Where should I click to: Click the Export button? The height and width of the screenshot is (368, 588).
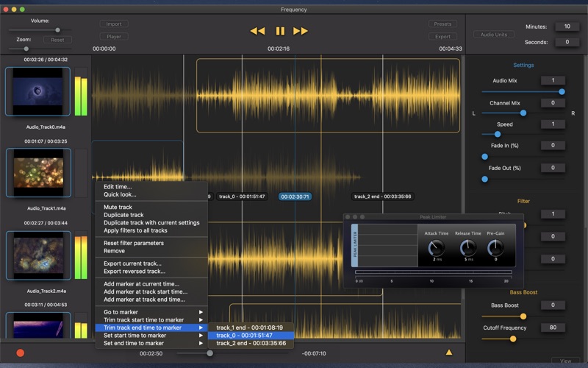pyautogui.click(x=442, y=36)
